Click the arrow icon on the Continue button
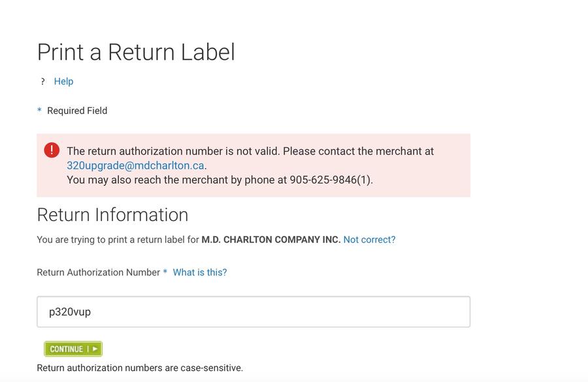 point(95,349)
